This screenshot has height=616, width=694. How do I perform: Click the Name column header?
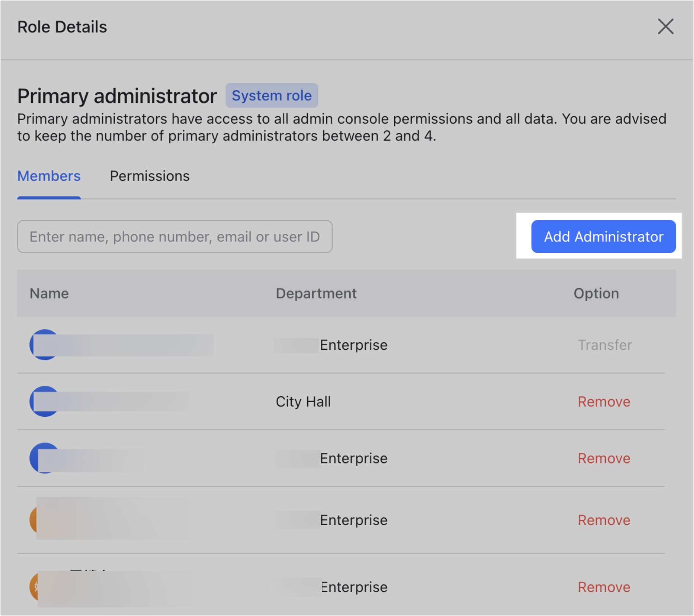tap(49, 293)
